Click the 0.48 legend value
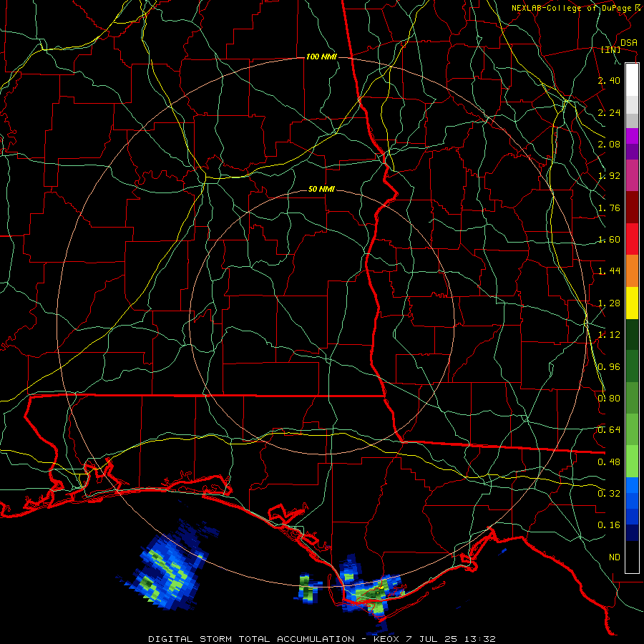Viewport: 644px width, 644px height. click(609, 462)
